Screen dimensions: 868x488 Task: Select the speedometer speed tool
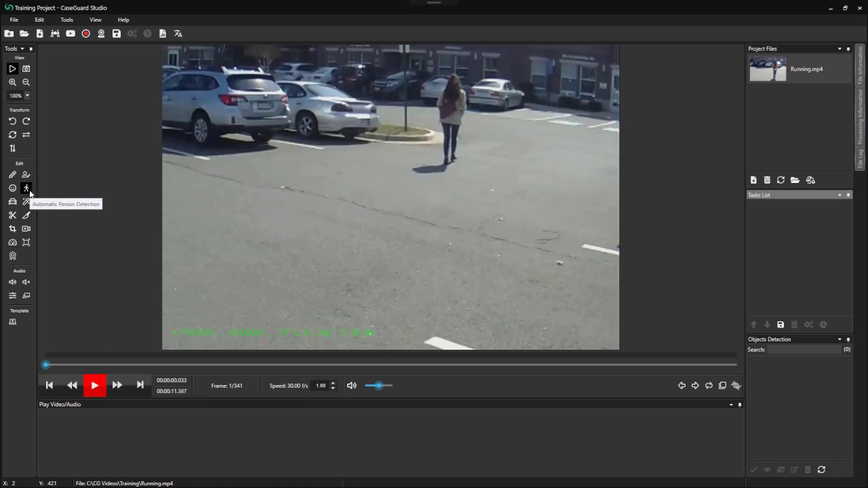pos(12,243)
